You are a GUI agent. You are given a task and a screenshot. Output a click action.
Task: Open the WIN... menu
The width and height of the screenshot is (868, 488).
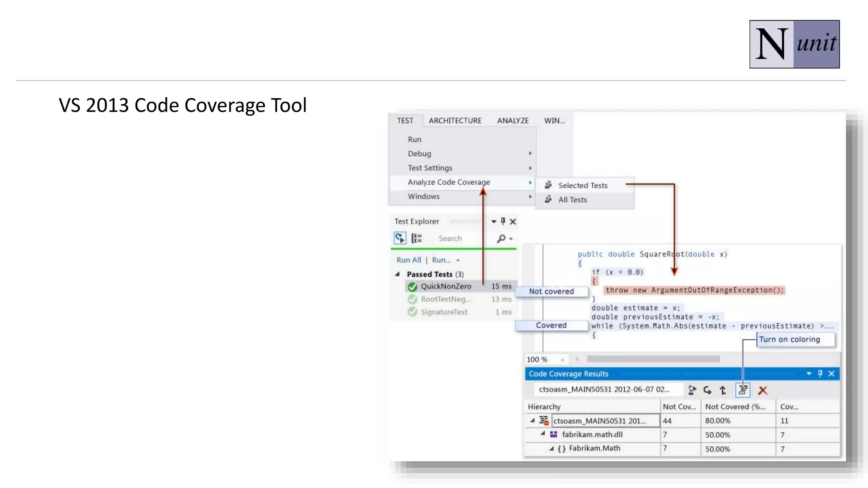coord(554,121)
